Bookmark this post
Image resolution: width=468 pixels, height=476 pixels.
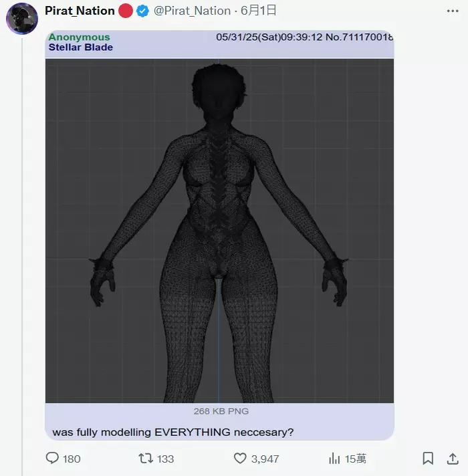coord(428,458)
